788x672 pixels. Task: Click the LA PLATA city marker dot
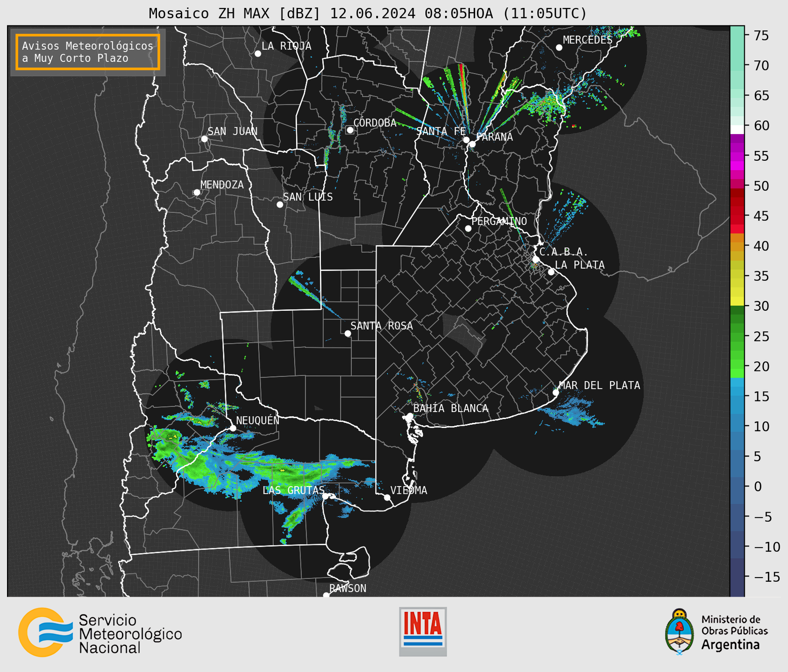pyautogui.click(x=551, y=272)
